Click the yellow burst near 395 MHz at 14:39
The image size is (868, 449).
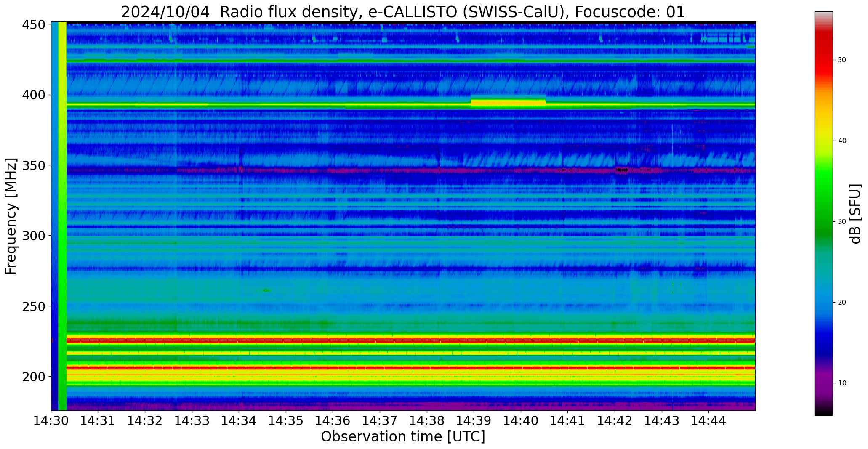tap(508, 103)
